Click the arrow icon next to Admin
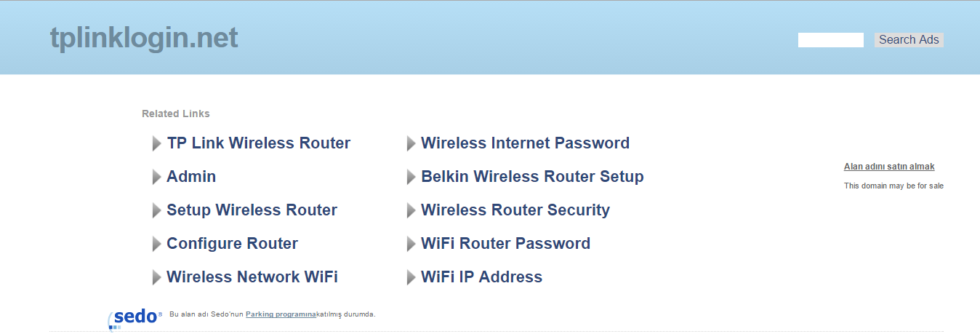980x334 pixels. (156, 178)
